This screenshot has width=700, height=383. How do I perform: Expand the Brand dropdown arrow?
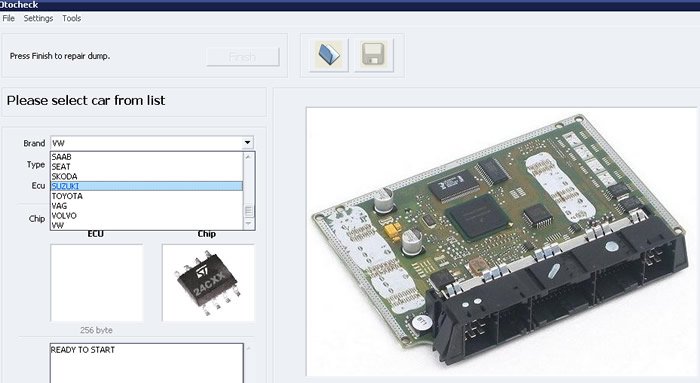pos(247,143)
